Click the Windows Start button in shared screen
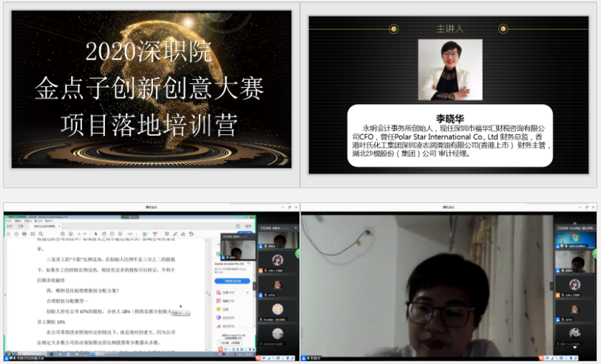Screen dimensions: 601x364 click(8, 354)
